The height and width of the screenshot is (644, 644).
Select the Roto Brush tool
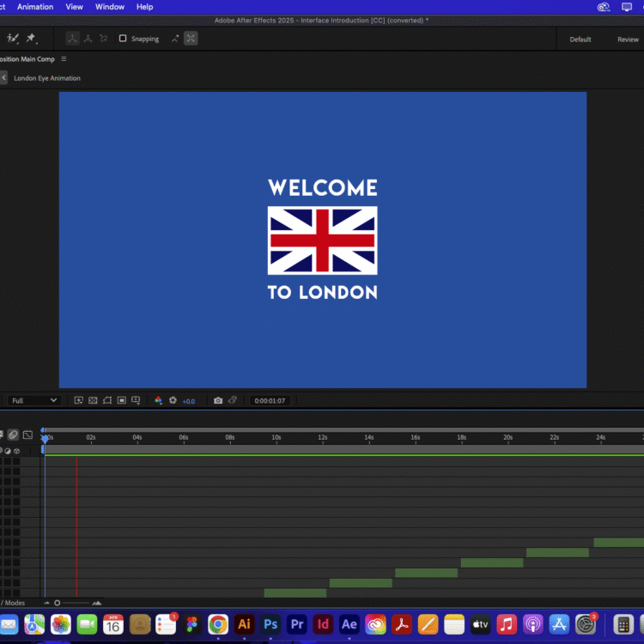point(13,39)
